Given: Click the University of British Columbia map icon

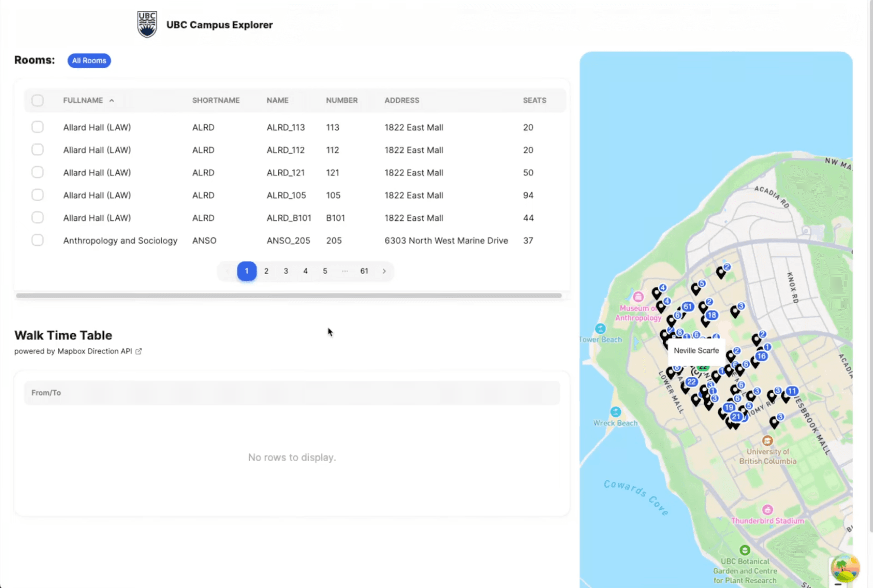Looking at the screenshot, I should pyautogui.click(x=767, y=440).
